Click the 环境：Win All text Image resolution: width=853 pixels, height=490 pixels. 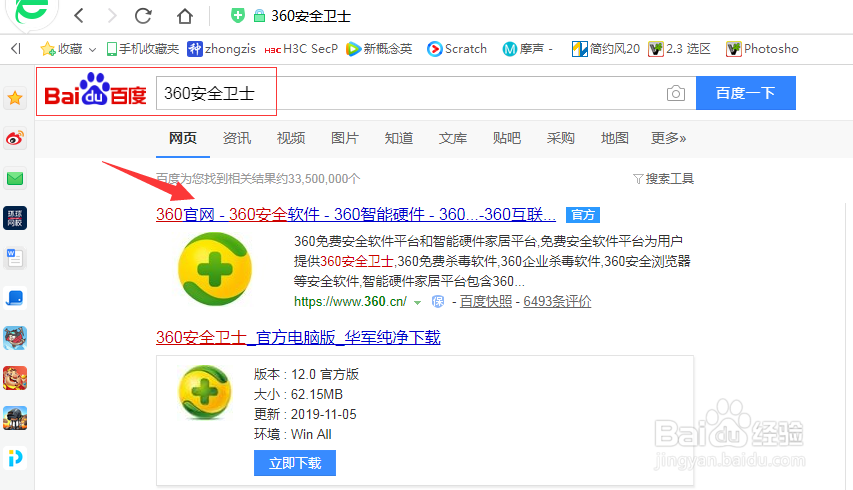point(293,435)
